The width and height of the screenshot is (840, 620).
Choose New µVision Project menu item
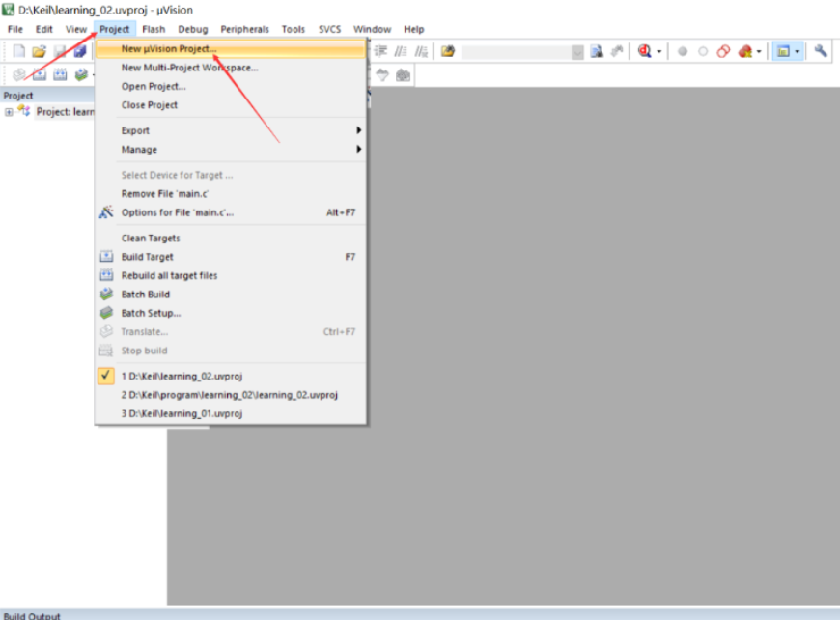[x=169, y=48]
